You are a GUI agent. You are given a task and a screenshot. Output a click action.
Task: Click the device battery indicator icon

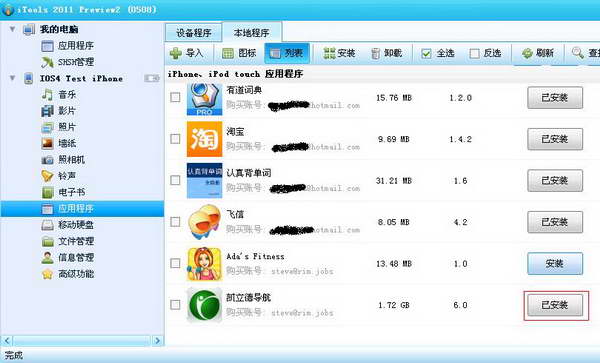[152, 78]
